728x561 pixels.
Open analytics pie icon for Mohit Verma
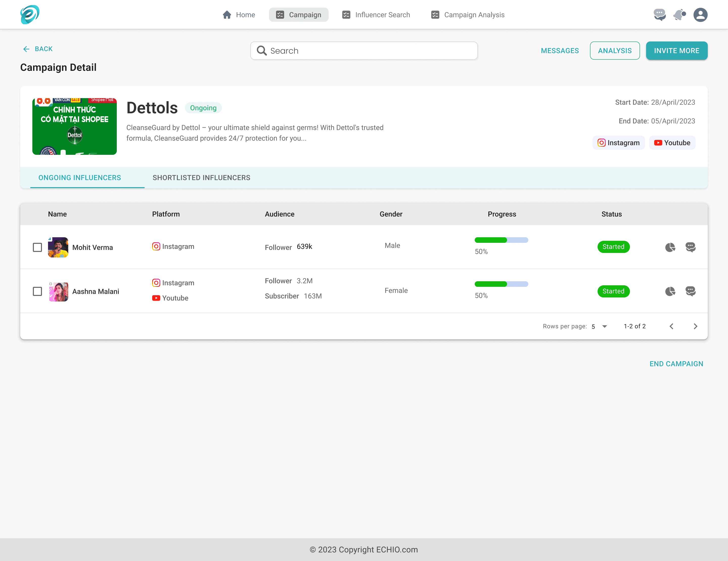coord(670,247)
